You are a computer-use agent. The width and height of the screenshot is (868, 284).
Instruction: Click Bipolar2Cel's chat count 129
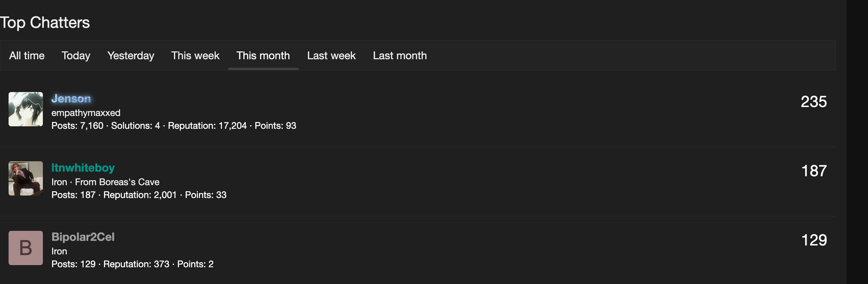814,240
